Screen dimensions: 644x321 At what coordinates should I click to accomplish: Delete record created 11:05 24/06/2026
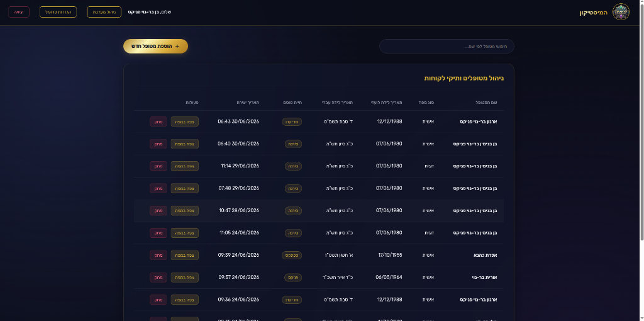(x=158, y=233)
